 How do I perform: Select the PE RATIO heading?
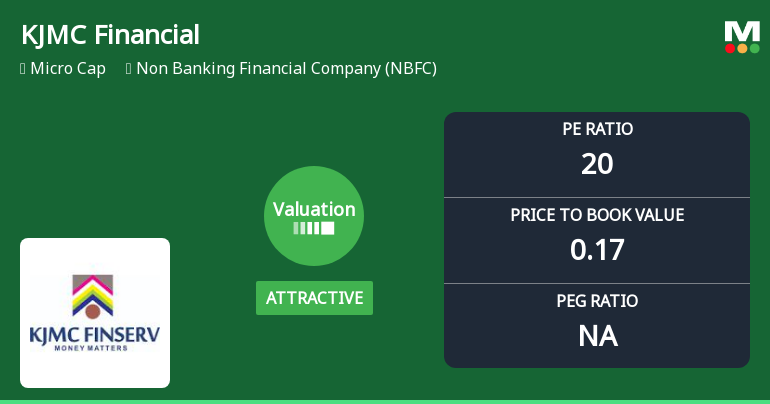tap(597, 129)
